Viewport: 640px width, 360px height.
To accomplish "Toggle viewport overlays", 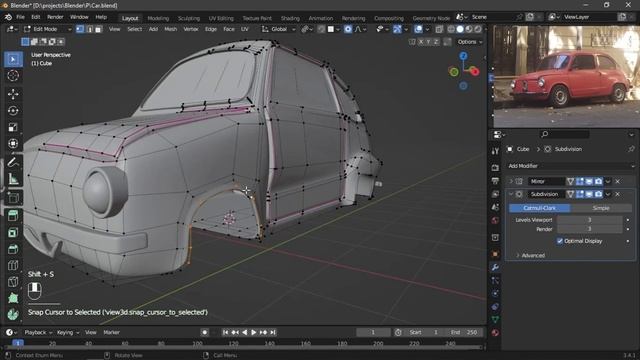I will click(418, 29).
